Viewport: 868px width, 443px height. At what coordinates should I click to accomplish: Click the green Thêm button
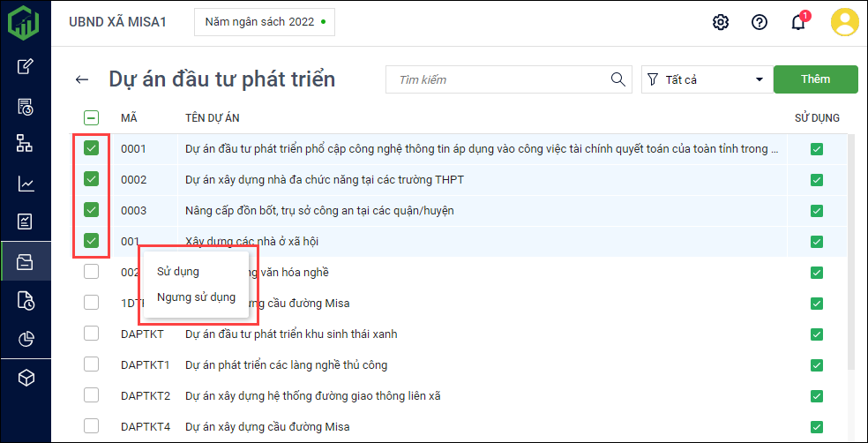(815, 79)
